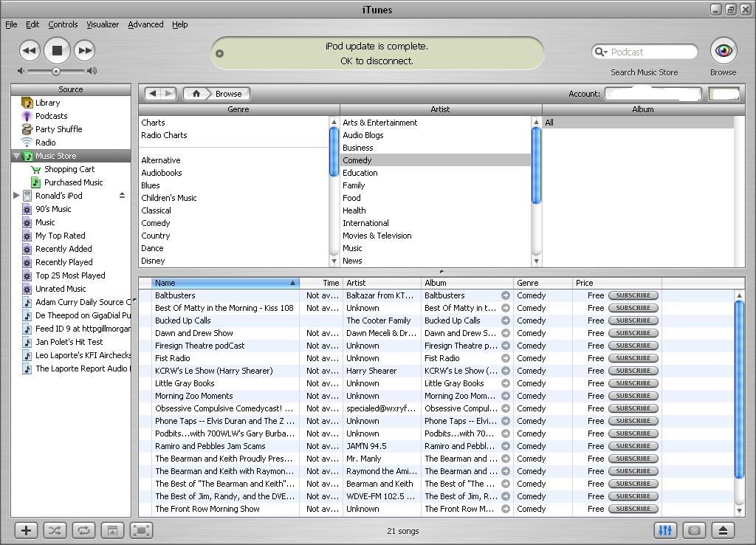The width and height of the screenshot is (756, 545).
Task: Open the File menu
Action: (x=11, y=24)
